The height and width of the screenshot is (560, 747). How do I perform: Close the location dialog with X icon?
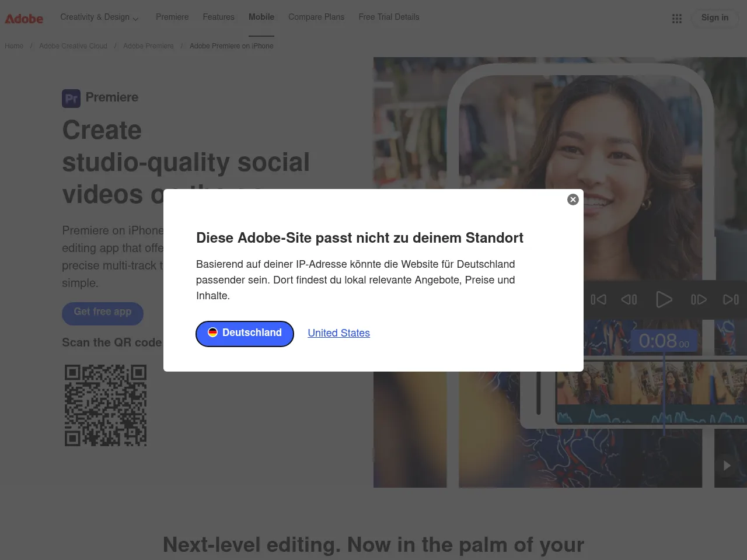point(573,199)
